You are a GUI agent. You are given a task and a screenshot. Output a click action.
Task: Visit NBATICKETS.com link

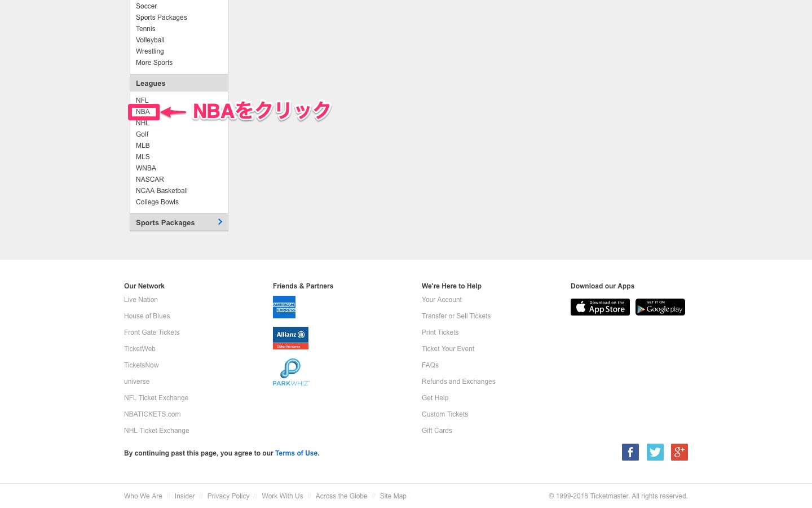point(152,414)
